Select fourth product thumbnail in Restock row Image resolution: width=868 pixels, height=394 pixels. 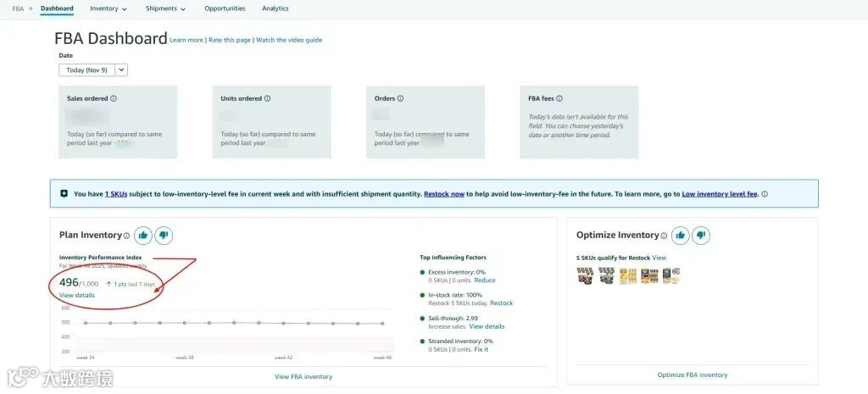[x=650, y=275]
